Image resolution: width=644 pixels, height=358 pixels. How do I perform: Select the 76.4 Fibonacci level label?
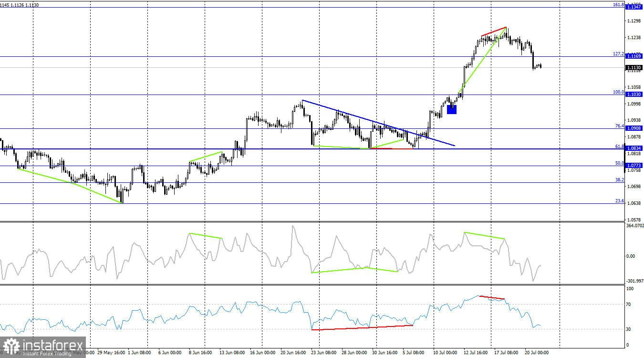(x=620, y=126)
